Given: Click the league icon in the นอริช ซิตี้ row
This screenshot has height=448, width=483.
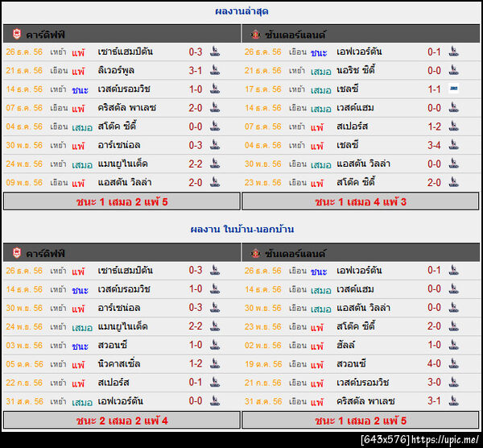Looking at the screenshot, I should 453,70.
